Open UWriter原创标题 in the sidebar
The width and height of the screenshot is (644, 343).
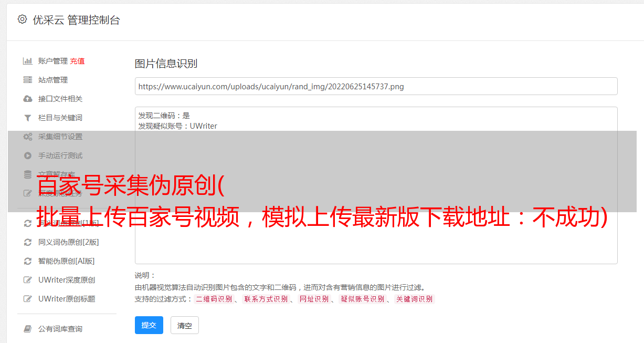pos(67,299)
